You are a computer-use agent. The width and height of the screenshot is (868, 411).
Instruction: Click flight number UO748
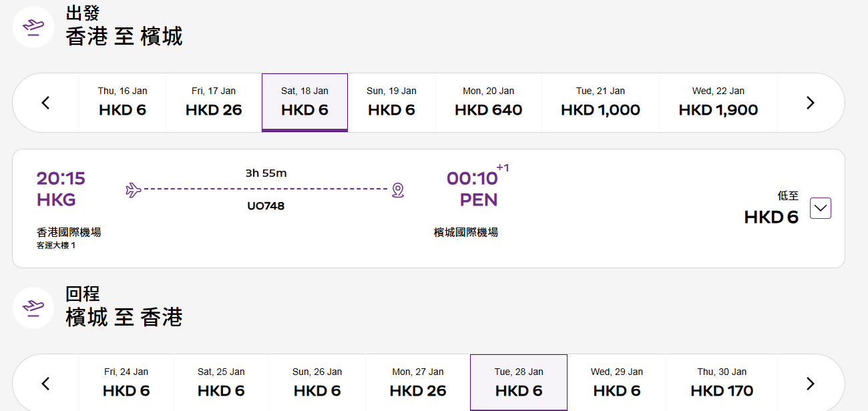(x=266, y=206)
